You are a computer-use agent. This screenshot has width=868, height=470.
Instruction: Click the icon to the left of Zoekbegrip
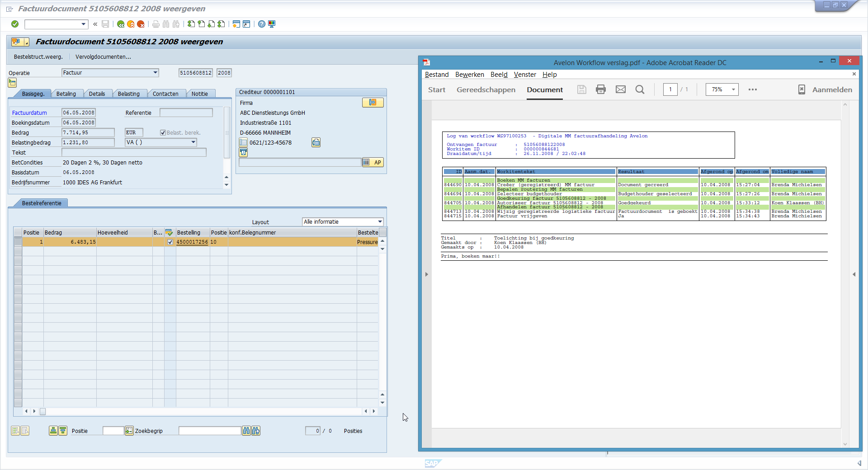[129, 431]
